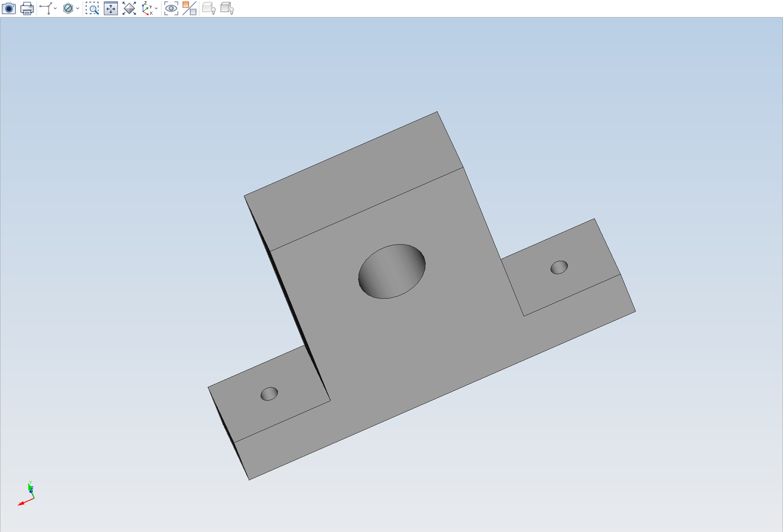Select the small hole on left tab

269,394
